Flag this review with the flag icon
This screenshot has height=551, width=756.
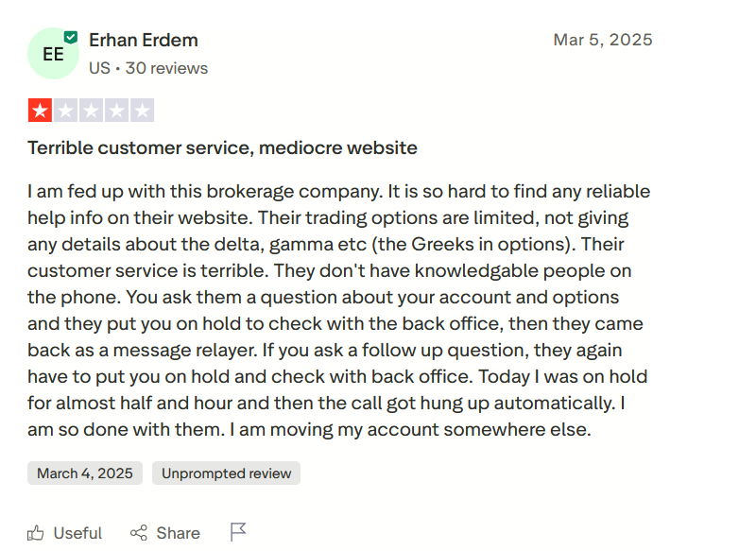coord(238,532)
